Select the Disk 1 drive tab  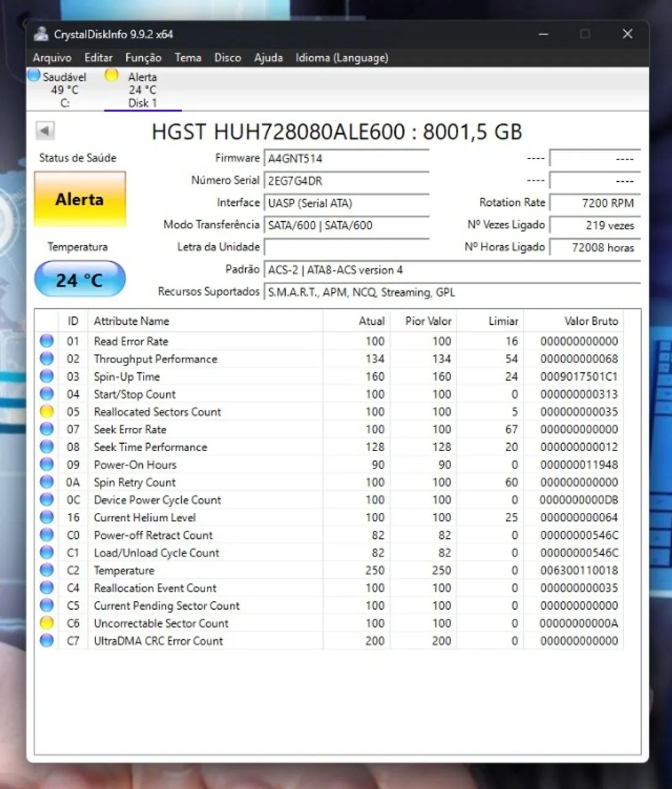pos(142,89)
